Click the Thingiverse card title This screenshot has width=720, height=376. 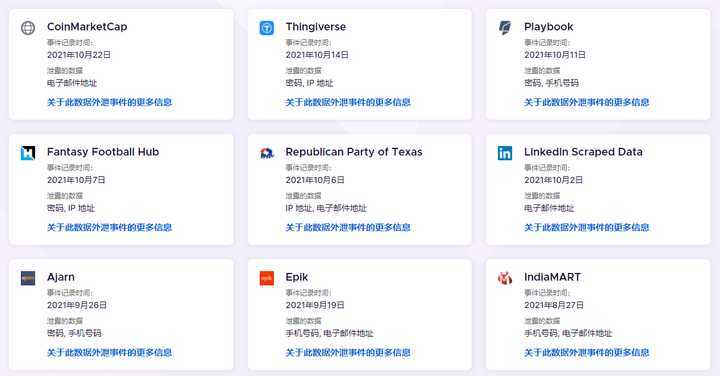[x=315, y=27]
